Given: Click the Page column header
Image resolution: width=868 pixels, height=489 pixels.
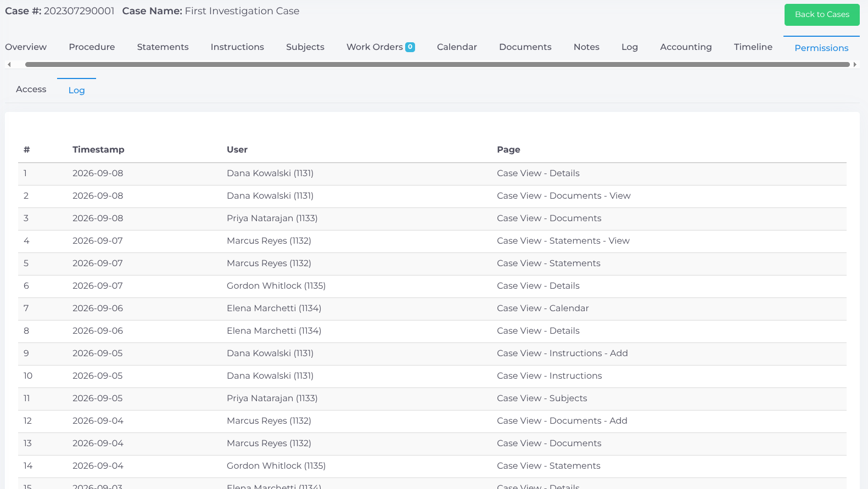Looking at the screenshot, I should pyautogui.click(x=508, y=150).
